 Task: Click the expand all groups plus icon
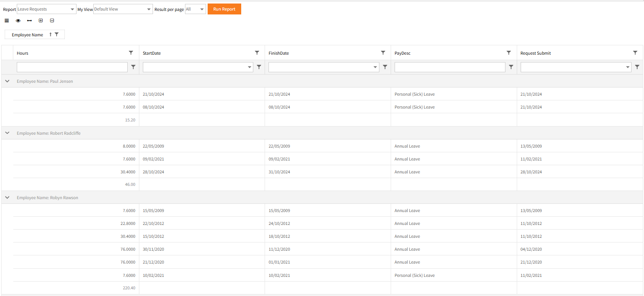pyautogui.click(x=41, y=21)
